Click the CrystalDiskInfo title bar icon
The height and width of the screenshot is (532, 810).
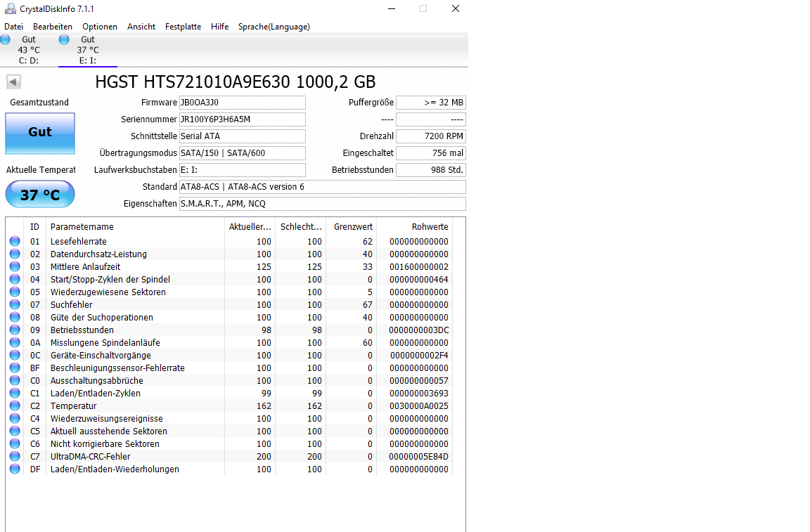pos(11,8)
